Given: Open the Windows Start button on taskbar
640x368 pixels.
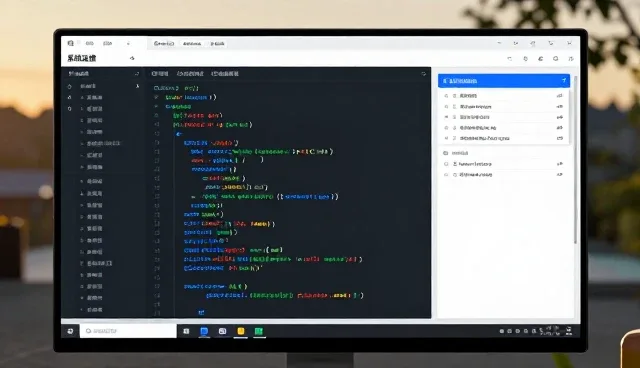Looking at the screenshot, I should coord(70,331).
